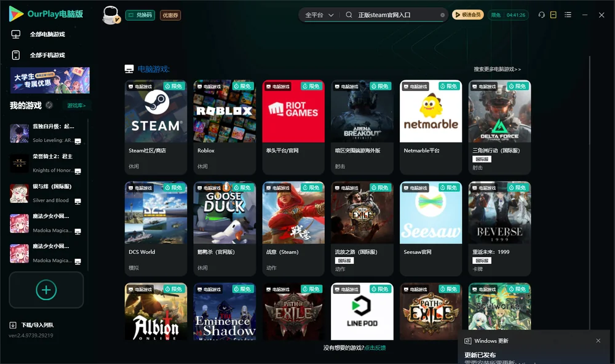
Task: Open the hamburger list menu icon
Action: (568, 15)
